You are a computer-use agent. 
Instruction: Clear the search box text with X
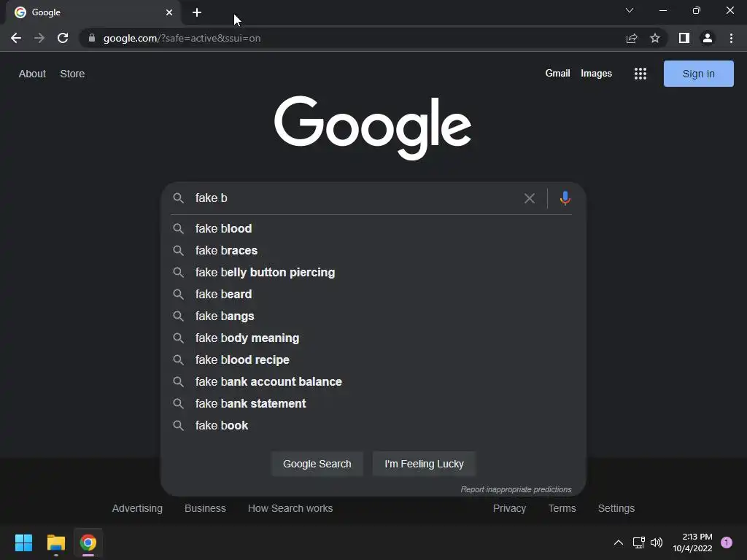(x=530, y=198)
